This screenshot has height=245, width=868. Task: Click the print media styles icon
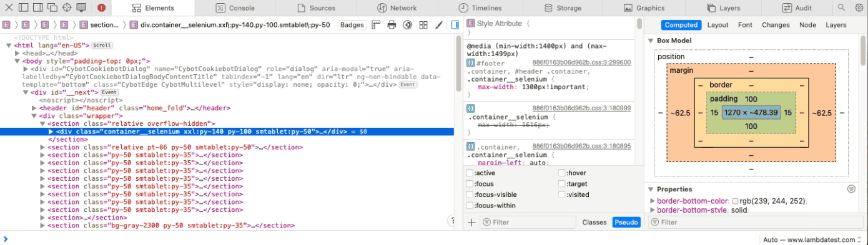coord(392,25)
